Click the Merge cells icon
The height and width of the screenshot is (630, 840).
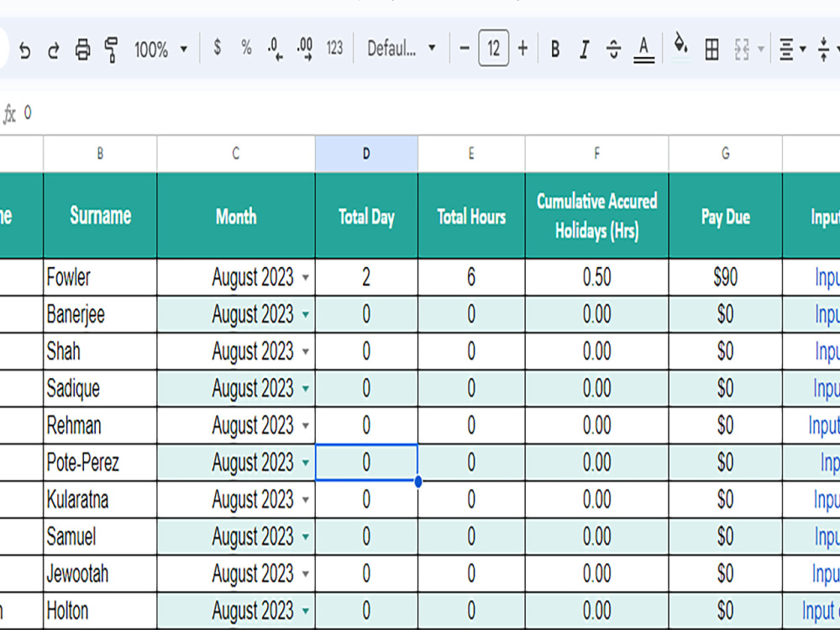(742, 50)
